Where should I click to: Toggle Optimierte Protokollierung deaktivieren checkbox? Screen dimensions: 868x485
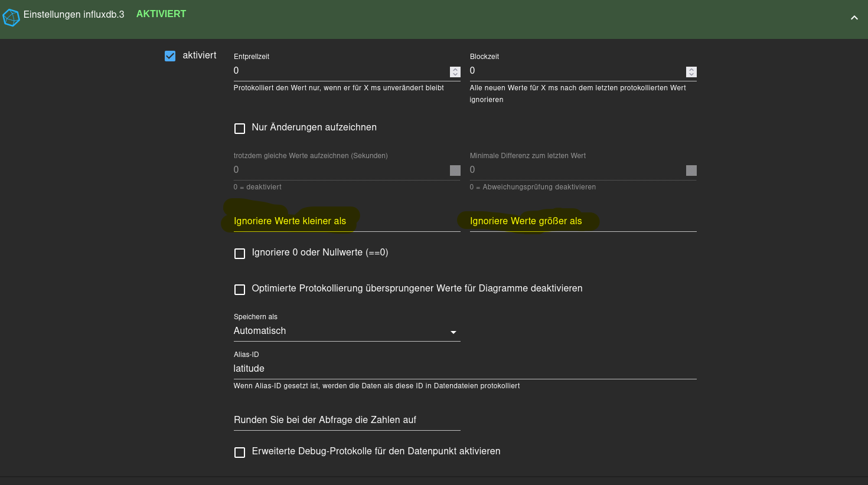[x=240, y=290]
